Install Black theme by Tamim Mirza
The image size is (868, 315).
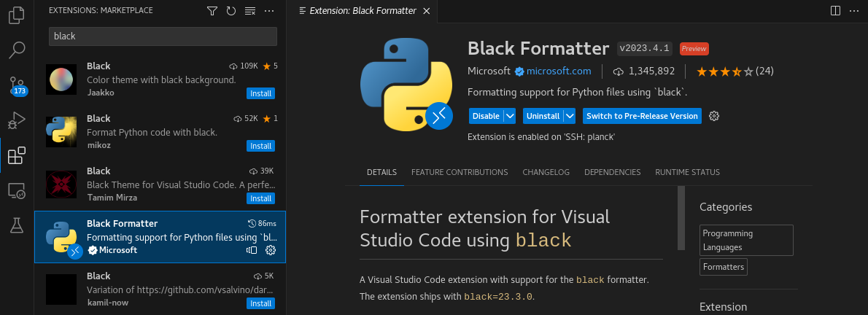click(260, 198)
